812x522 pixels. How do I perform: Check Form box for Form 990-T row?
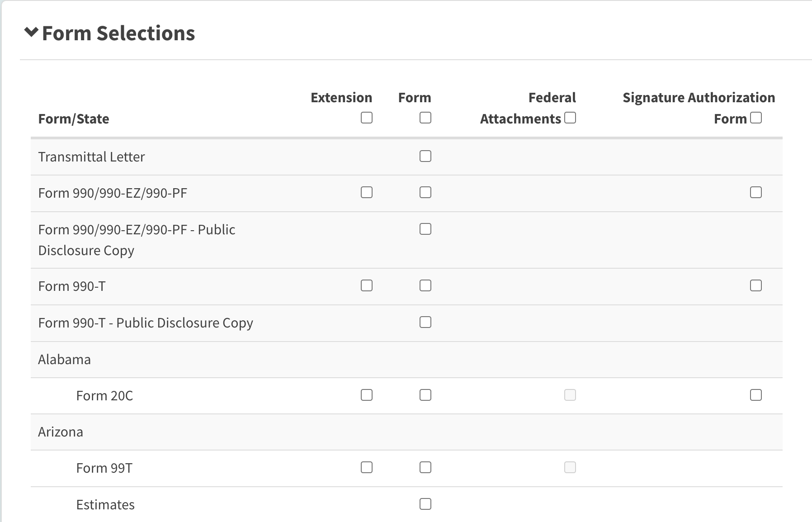point(425,286)
